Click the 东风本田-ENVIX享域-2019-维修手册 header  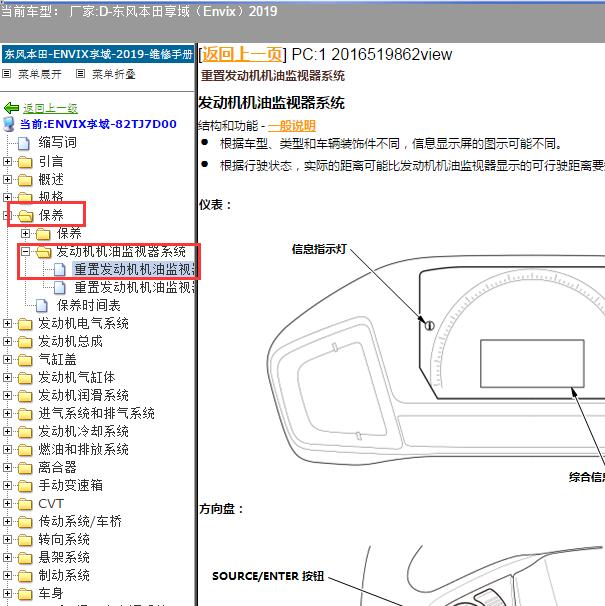click(98, 54)
